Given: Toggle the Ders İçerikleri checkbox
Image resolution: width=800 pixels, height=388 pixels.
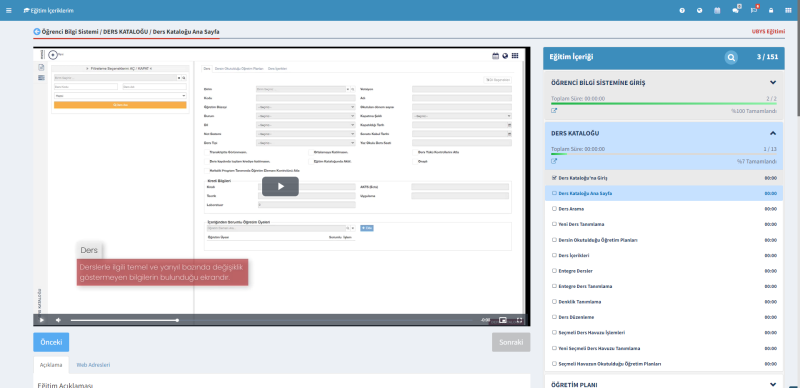Looking at the screenshot, I should pyautogui.click(x=555, y=255).
